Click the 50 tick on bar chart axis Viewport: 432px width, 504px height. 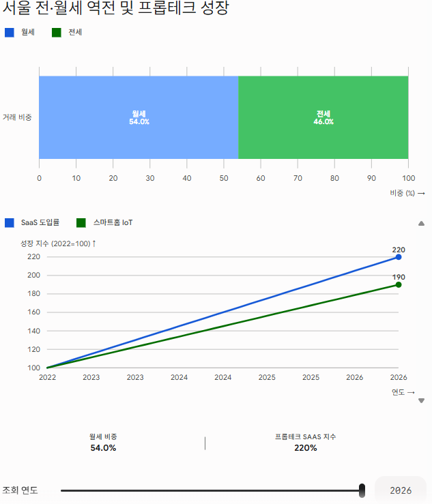224,178
